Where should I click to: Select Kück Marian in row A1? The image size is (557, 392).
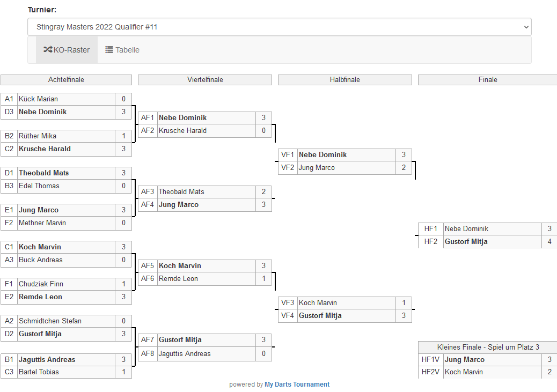[x=38, y=99]
